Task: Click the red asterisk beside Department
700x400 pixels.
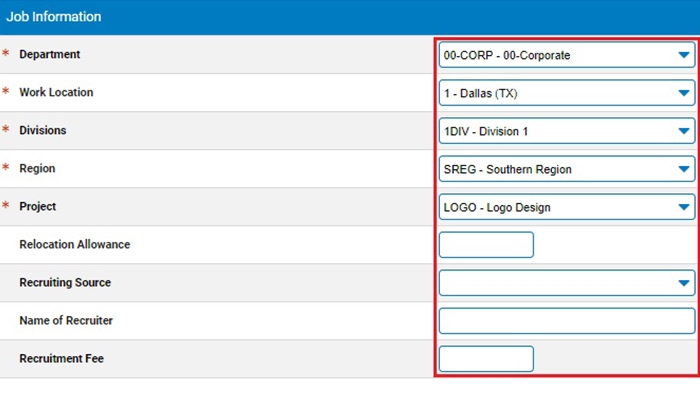Action: (6, 55)
